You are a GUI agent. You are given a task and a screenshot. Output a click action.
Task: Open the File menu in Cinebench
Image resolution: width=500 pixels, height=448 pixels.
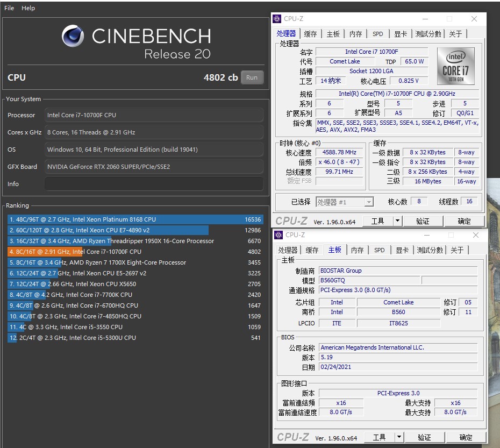(9, 8)
